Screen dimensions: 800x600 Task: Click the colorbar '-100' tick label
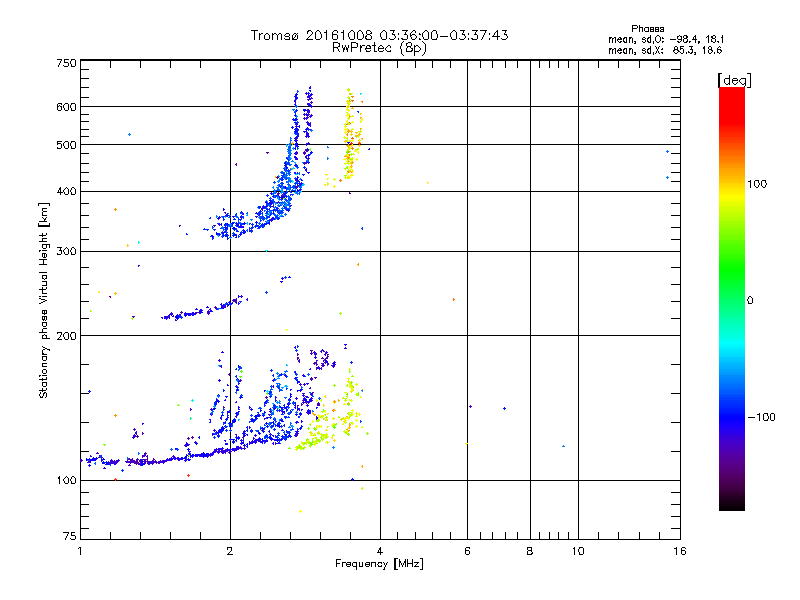click(x=761, y=417)
